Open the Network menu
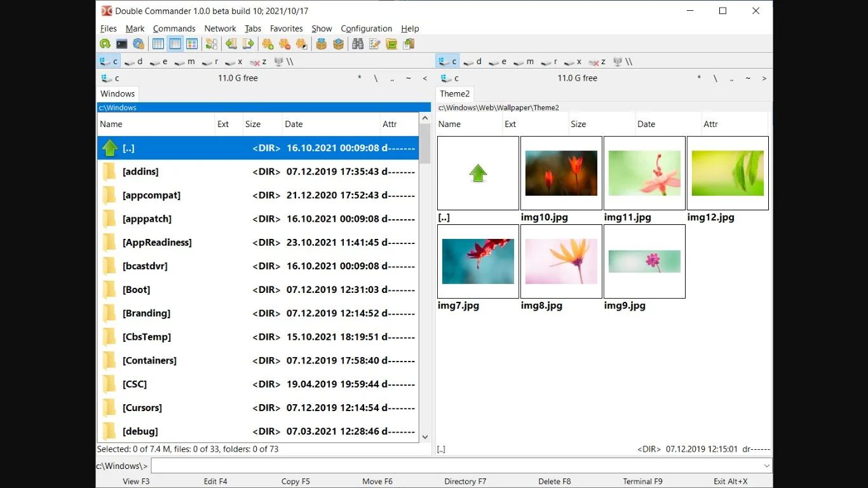868x488 pixels. coord(220,29)
